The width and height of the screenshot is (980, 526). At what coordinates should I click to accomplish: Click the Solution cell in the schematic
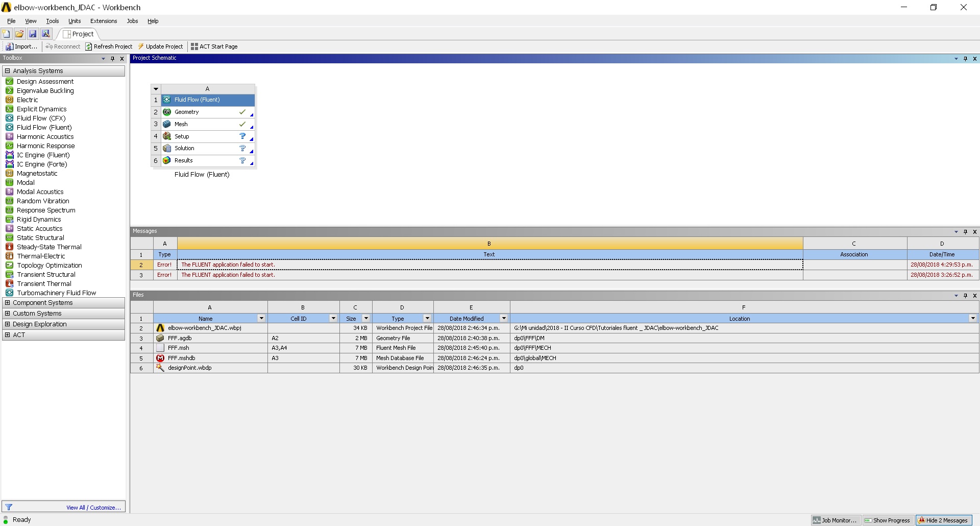click(x=208, y=148)
